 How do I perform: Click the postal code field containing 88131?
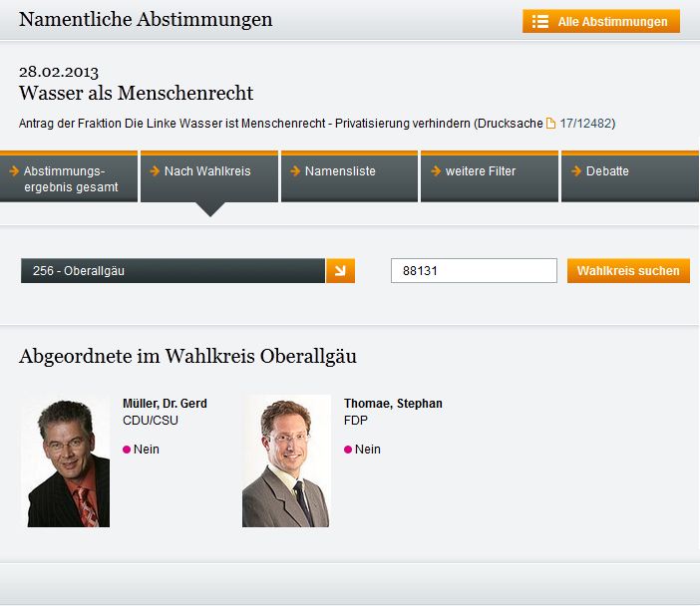(474, 270)
